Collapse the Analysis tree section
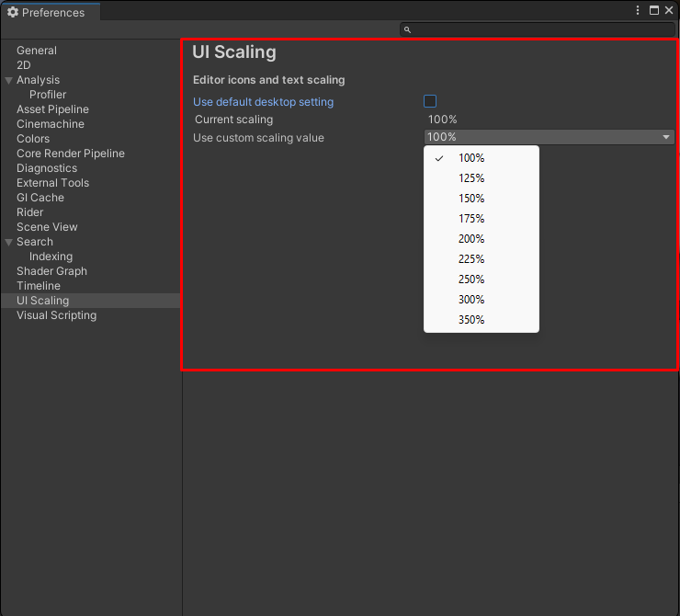680x616 pixels. 8,80
